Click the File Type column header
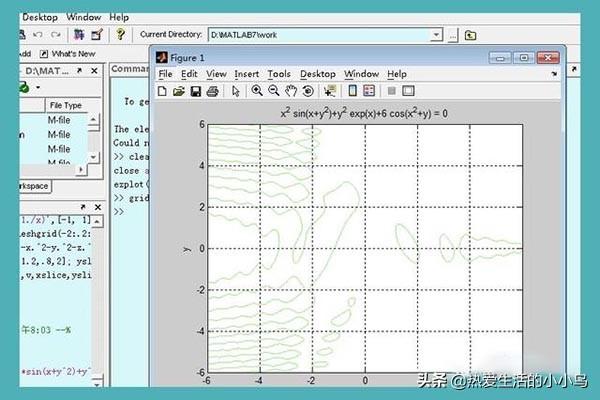The height and width of the screenshot is (400, 600). click(x=66, y=105)
